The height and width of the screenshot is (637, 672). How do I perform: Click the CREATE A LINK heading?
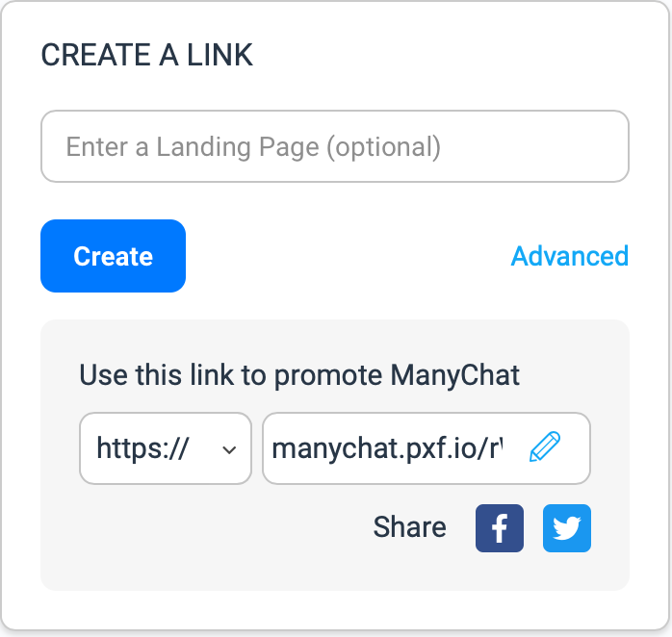click(146, 55)
